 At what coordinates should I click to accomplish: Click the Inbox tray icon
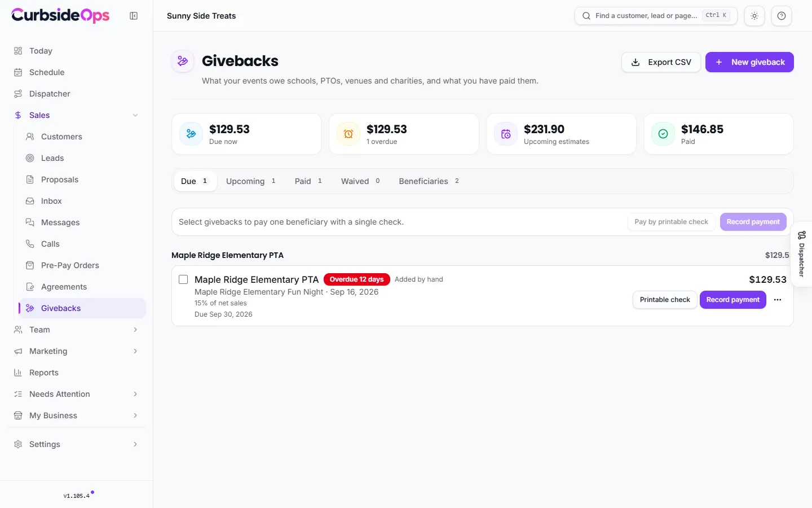[30, 201]
